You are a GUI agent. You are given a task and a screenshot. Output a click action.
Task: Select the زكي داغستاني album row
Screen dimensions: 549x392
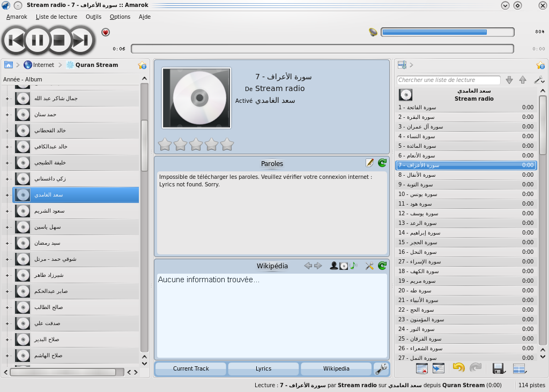pos(76,179)
